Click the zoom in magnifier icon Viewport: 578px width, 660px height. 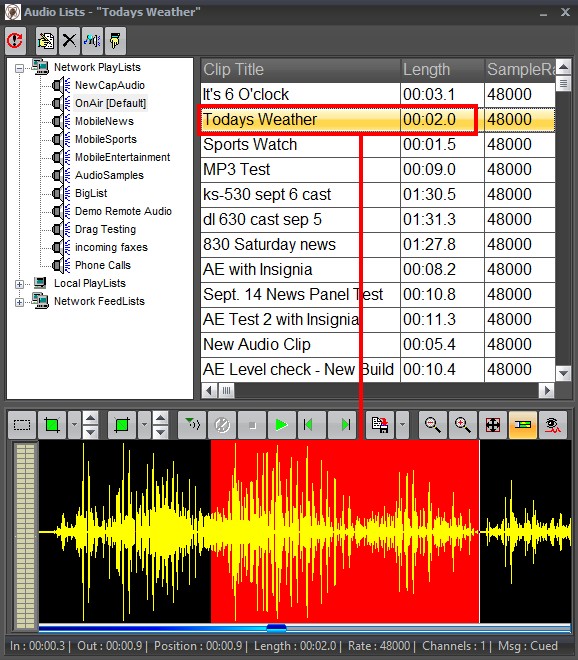tap(463, 425)
